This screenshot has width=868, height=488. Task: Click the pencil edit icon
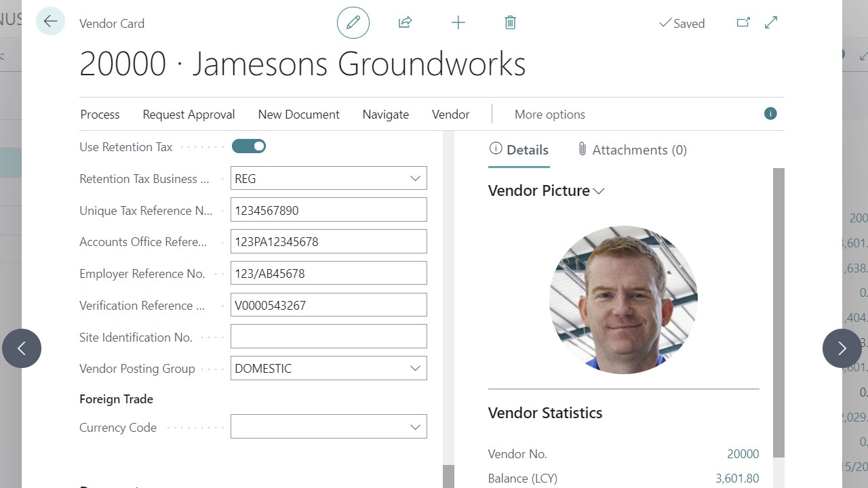[353, 23]
